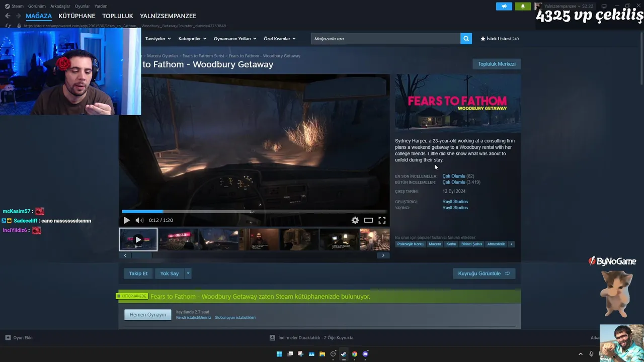Open Global oyun istatistikleri link
Screen dimensions: 644x362
[x=235, y=318]
